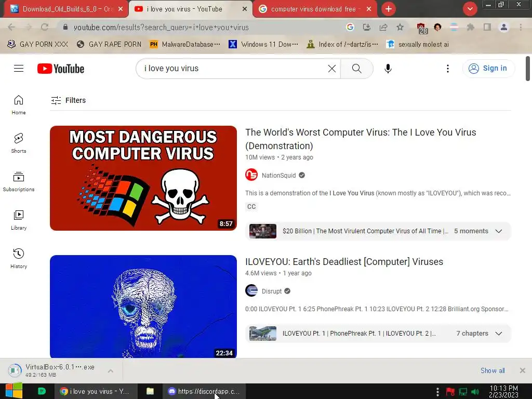Open Shorts in the YouTube sidebar
Screen dimensions: 532x399
[x=19, y=143]
